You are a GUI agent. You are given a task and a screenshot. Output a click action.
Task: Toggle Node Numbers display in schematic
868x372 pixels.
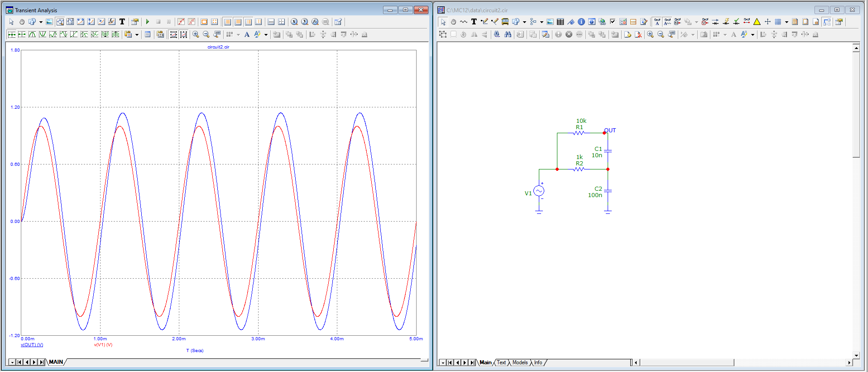[678, 22]
